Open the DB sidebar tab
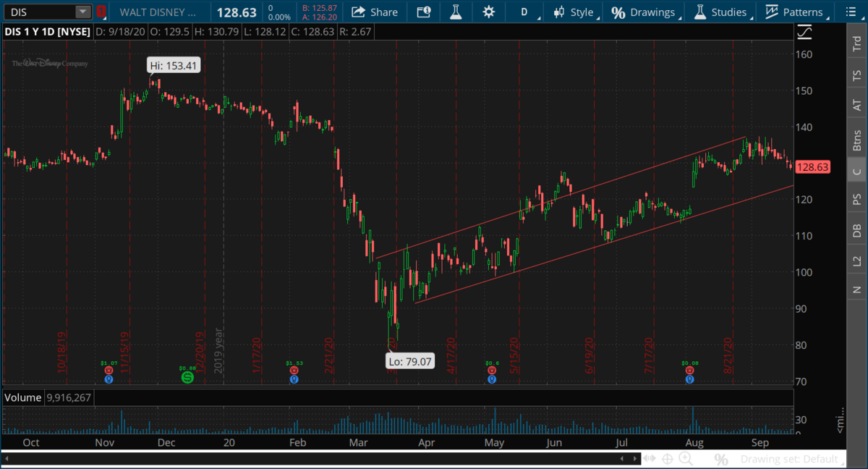 point(858,230)
